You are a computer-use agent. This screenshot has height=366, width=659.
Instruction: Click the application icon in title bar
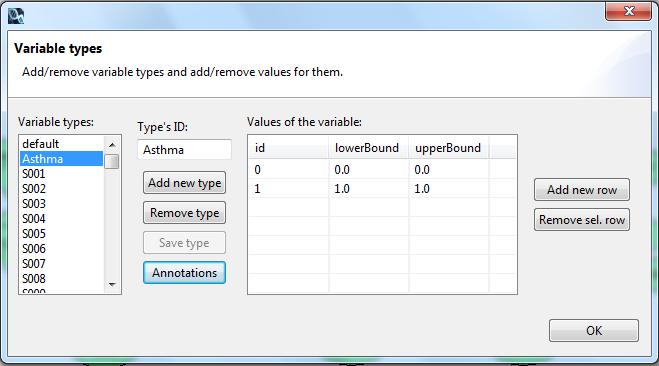coord(16,16)
